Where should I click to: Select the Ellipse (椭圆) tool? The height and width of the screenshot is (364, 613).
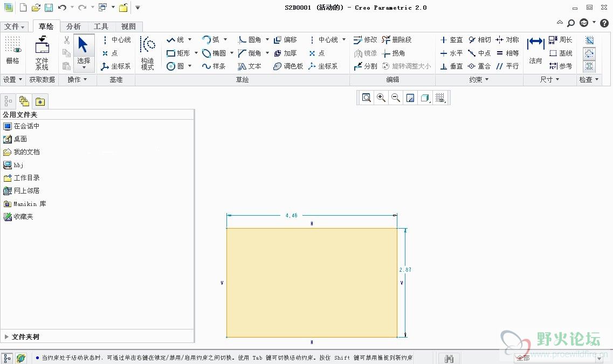click(214, 53)
